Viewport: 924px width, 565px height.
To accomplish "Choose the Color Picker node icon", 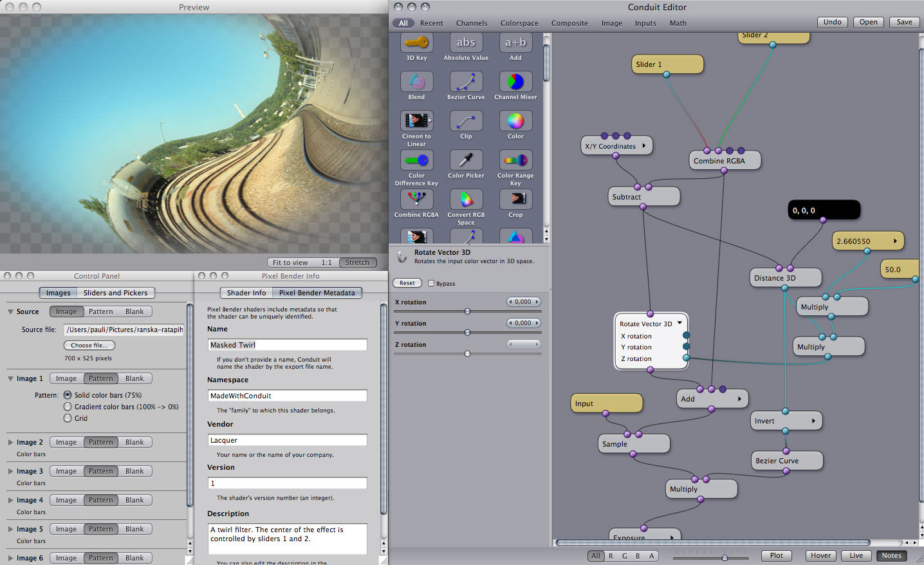I will click(466, 160).
